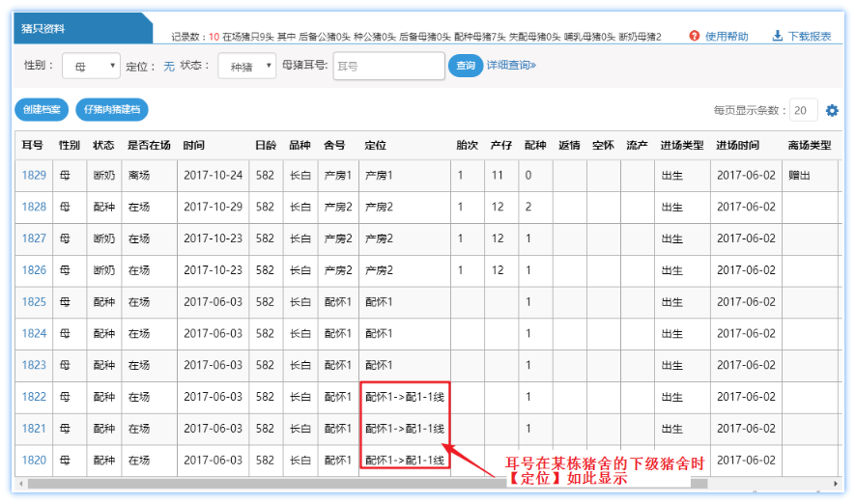Image resolution: width=856 pixels, height=504 pixels.
Task: Click the 下载报表 link text
Action: coord(810,37)
